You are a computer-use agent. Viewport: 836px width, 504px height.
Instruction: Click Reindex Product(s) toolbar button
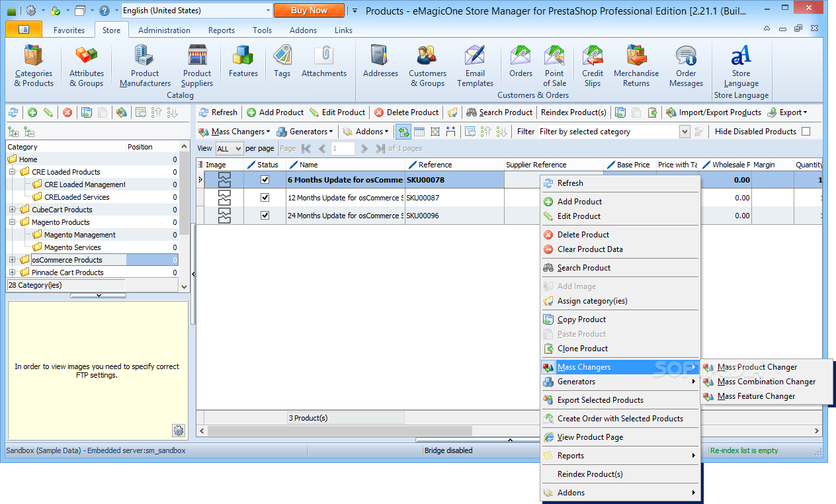573,112
